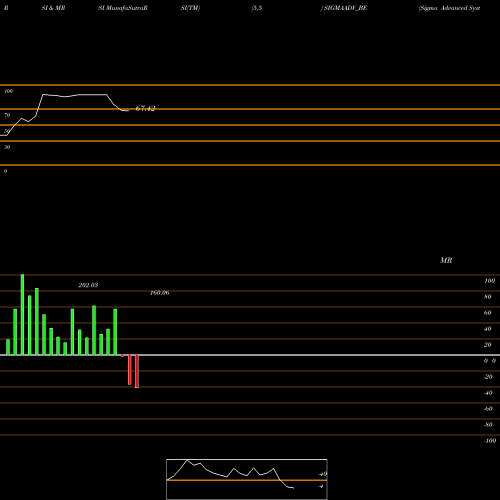This screenshot has height=500, width=500.
Task: Click the MR value label 166.96
Action: (x=160, y=293)
